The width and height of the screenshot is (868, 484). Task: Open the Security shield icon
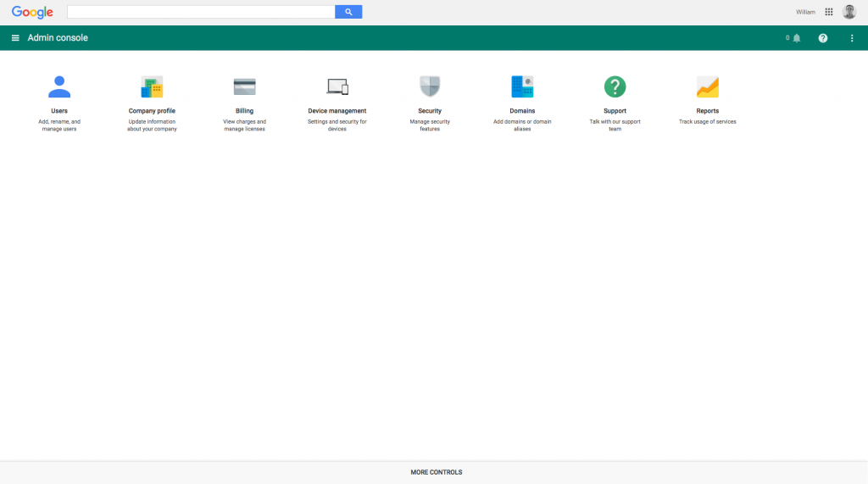point(430,86)
